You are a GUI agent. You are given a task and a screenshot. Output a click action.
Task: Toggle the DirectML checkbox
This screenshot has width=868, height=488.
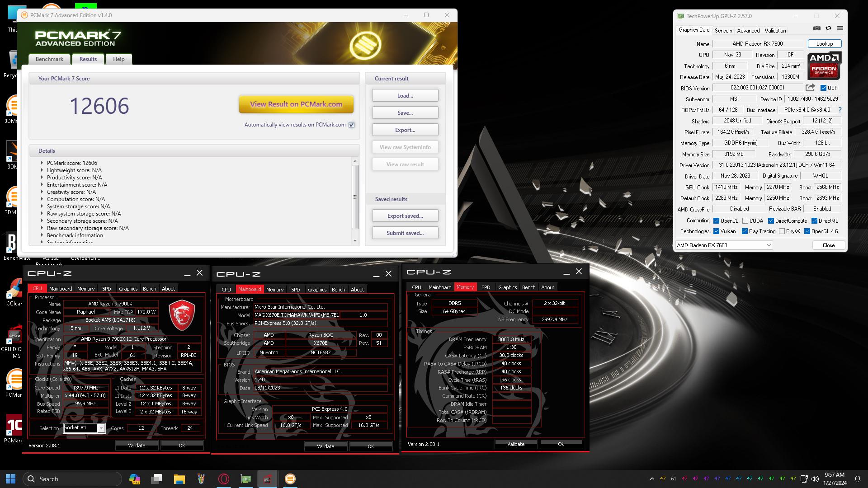pyautogui.click(x=814, y=221)
